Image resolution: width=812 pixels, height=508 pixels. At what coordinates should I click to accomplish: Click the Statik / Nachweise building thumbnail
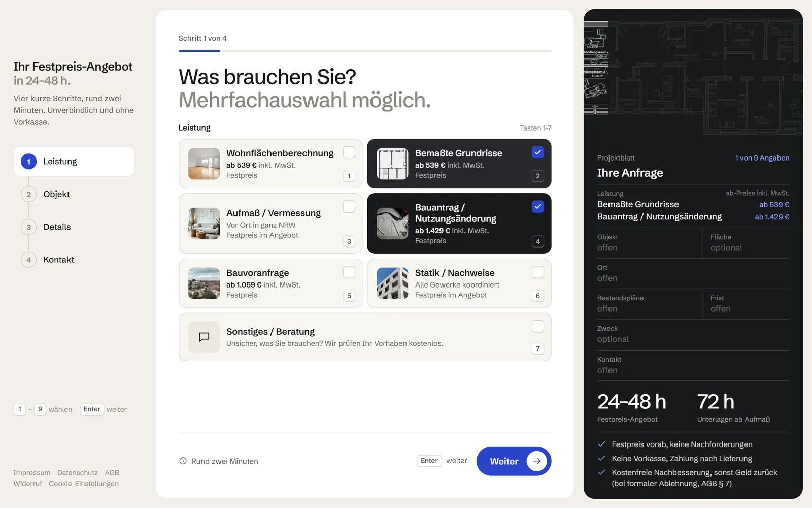pos(392,283)
